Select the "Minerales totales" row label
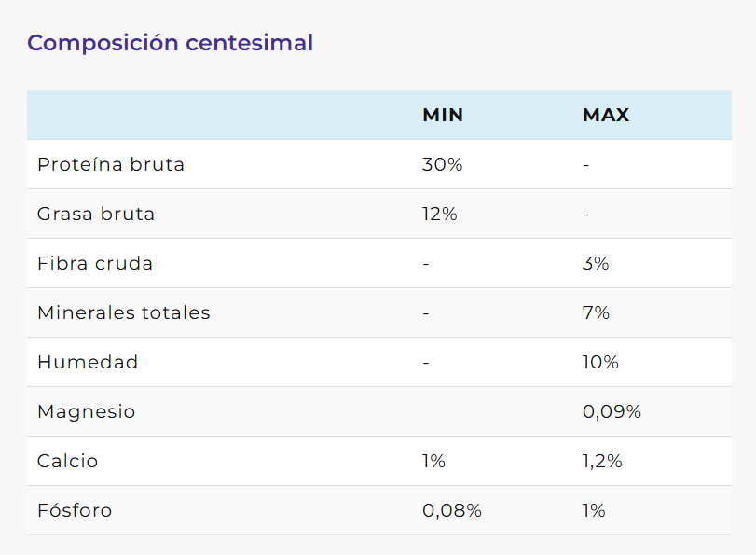Image resolution: width=756 pixels, height=555 pixels. point(124,313)
